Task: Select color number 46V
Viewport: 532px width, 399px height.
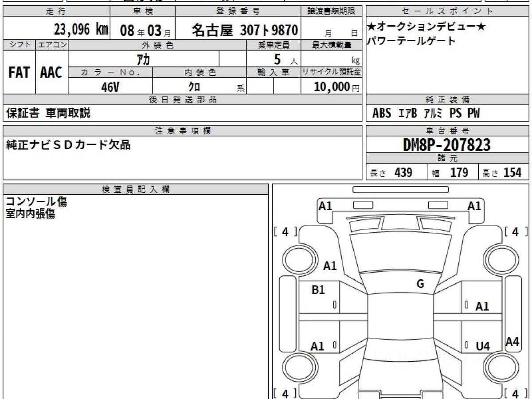Action: (110, 87)
